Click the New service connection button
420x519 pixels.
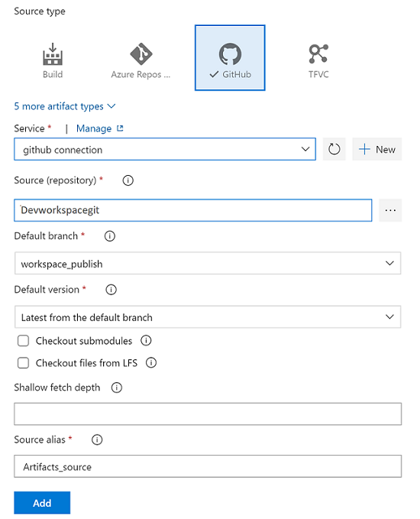tap(377, 149)
